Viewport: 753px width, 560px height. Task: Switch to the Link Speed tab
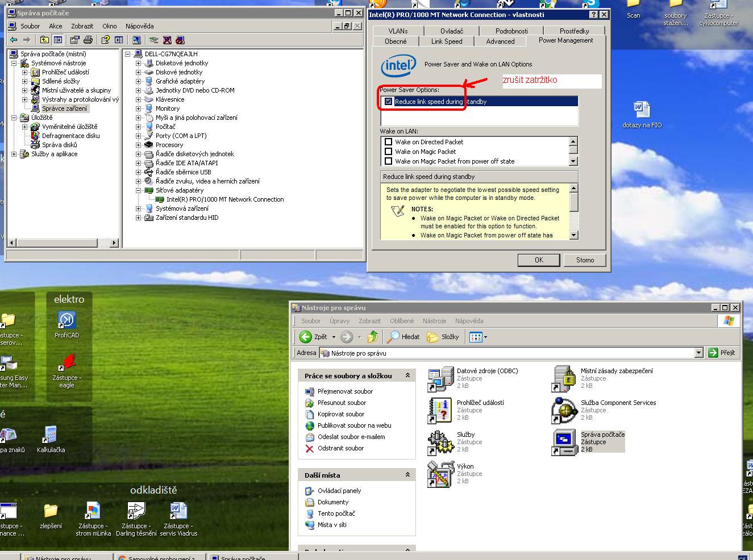pos(447,41)
